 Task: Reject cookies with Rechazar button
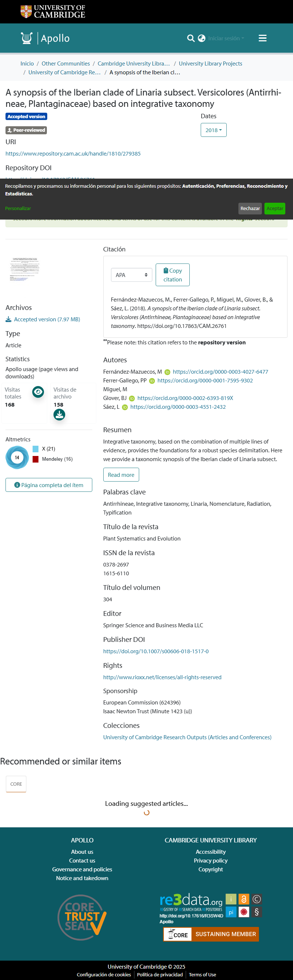click(x=250, y=209)
